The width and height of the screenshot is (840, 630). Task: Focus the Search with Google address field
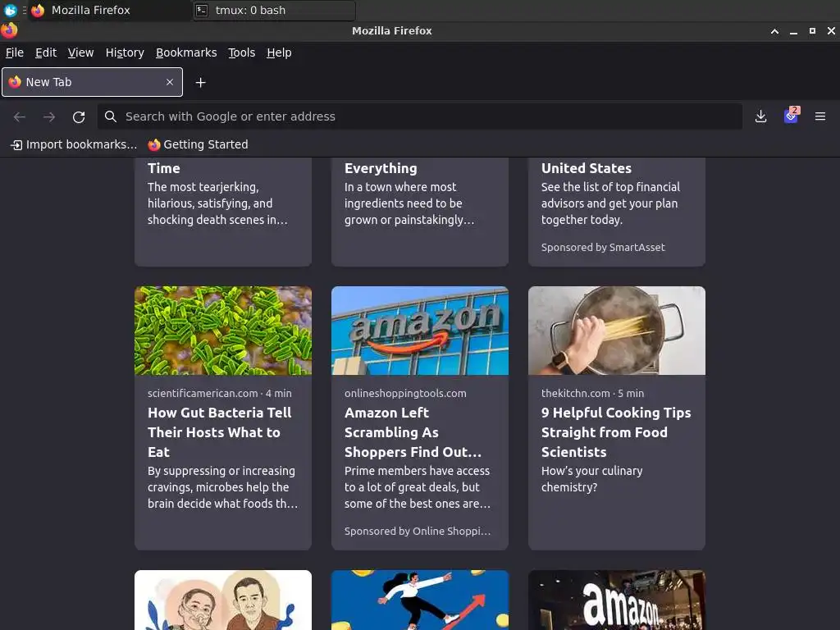(x=419, y=116)
